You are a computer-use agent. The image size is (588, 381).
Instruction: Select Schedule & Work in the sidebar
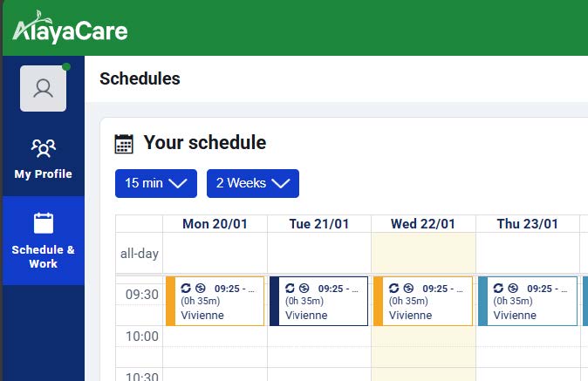tap(43, 240)
